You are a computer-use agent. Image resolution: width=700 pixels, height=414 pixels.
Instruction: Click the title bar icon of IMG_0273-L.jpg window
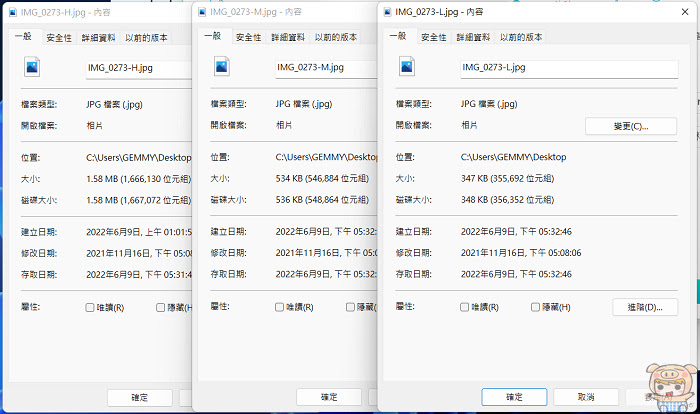(x=387, y=12)
